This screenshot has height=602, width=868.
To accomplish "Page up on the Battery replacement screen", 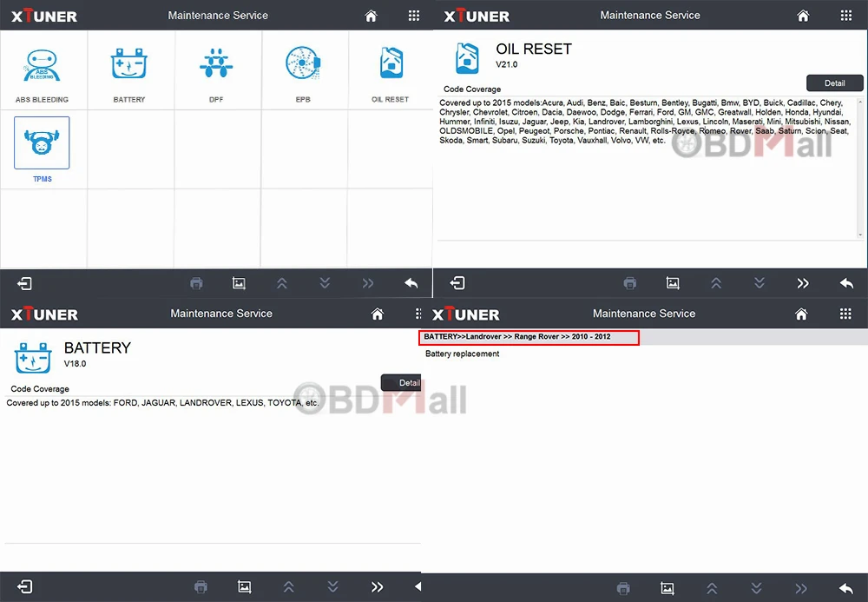I will point(712,588).
